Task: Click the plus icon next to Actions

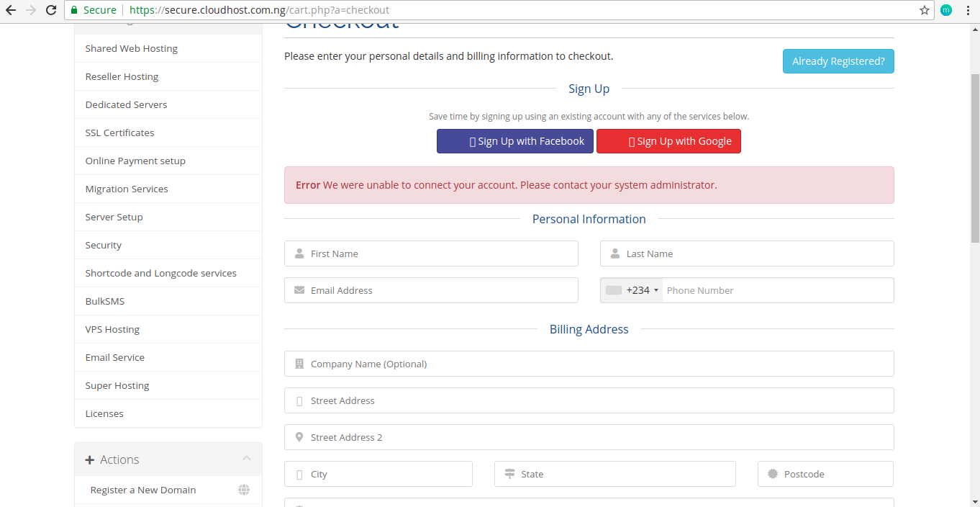Action: coord(90,459)
